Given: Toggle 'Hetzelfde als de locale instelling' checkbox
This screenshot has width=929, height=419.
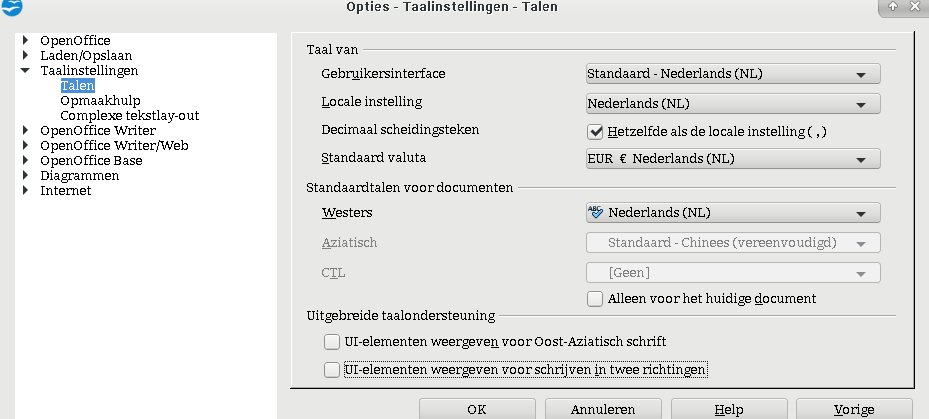Looking at the screenshot, I should pyautogui.click(x=594, y=131).
